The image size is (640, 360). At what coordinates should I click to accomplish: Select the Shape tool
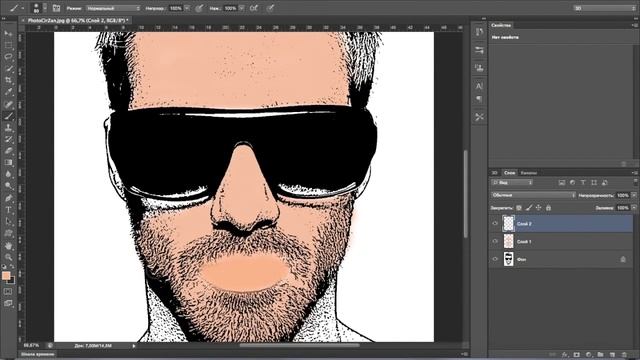(x=8, y=234)
